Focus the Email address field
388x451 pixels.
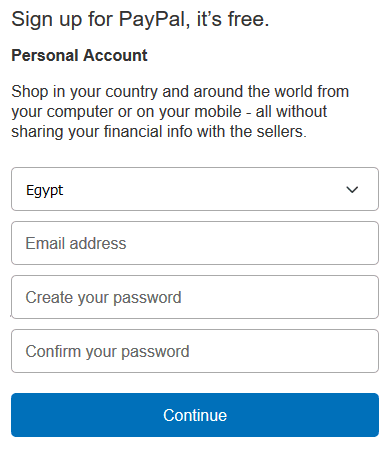[x=195, y=243]
